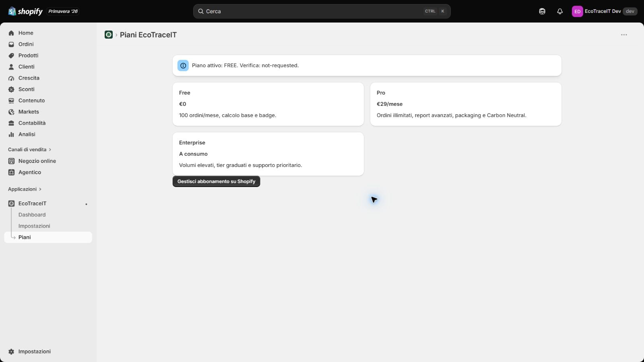Click the Pro plan title
Image resolution: width=644 pixels, height=362 pixels.
coord(381,93)
